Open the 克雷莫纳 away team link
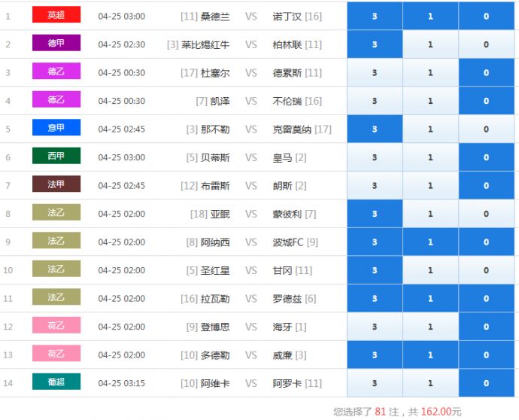Image resolution: width=519 pixels, height=420 pixels. 292,129
